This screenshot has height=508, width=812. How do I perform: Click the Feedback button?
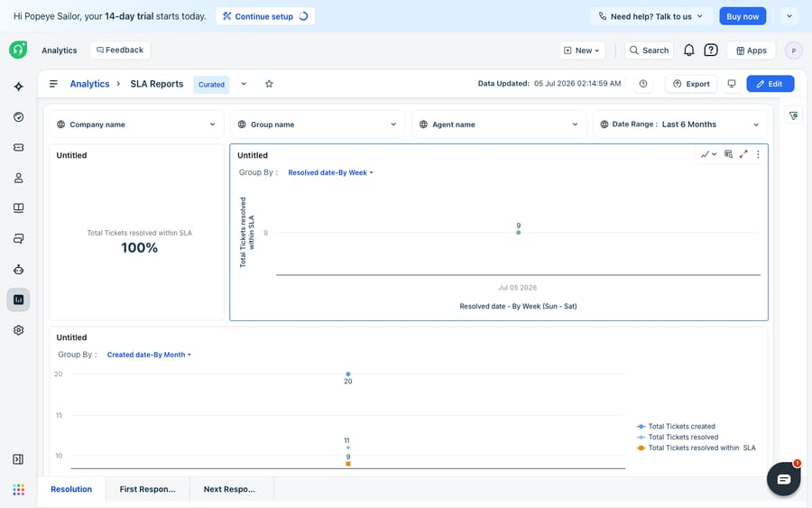coord(120,51)
